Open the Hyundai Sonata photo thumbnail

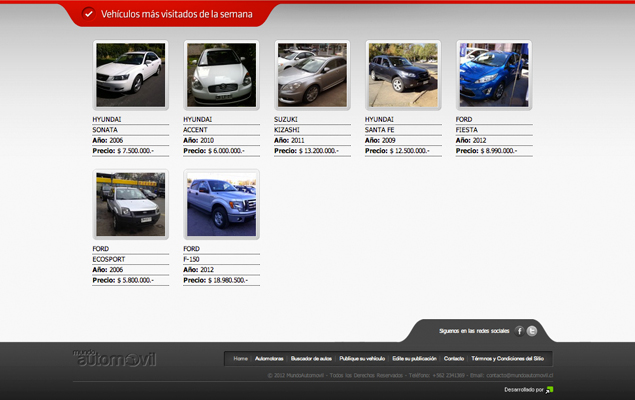point(130,75)
